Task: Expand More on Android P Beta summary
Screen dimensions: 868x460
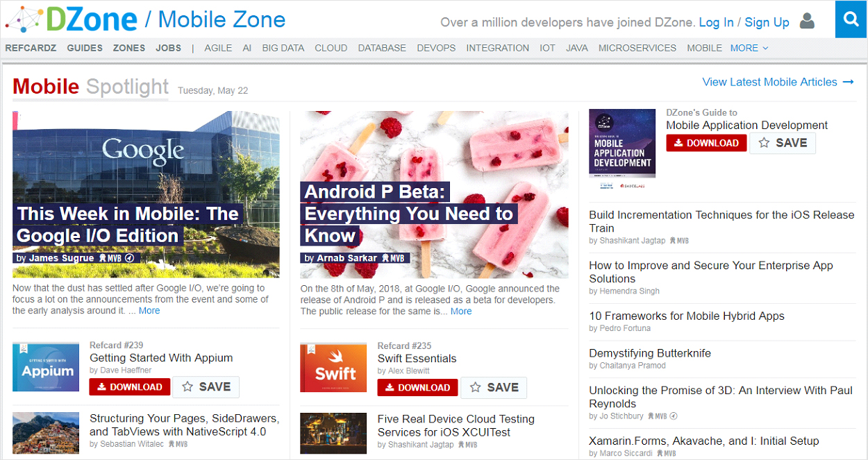Action: tap(461, 311)
